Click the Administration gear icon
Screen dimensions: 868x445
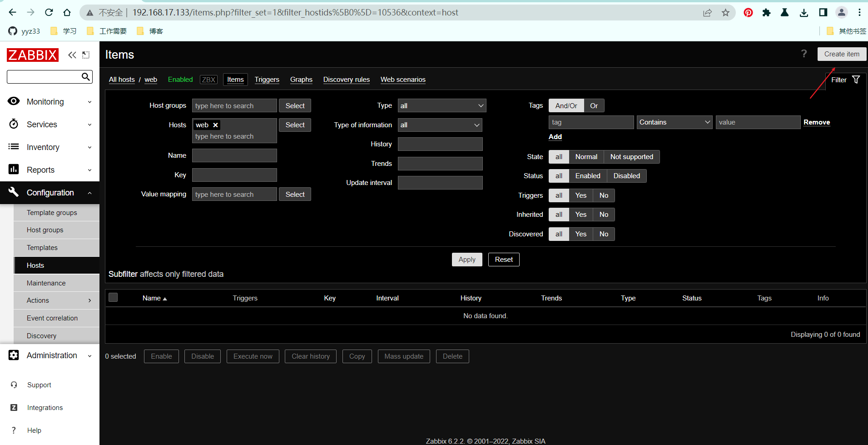click(14, 355)
